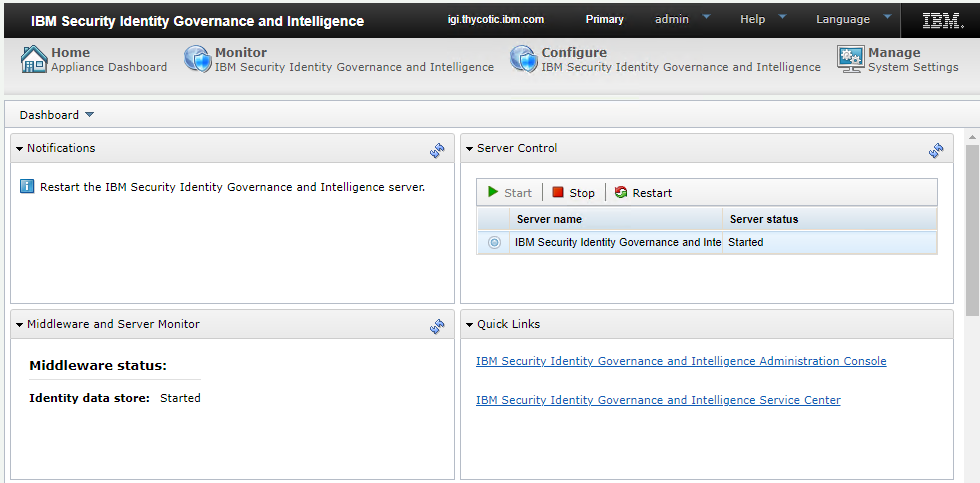The image size is (980, 483).
Task: Open the Monitor menu
Action: [339, 59]
